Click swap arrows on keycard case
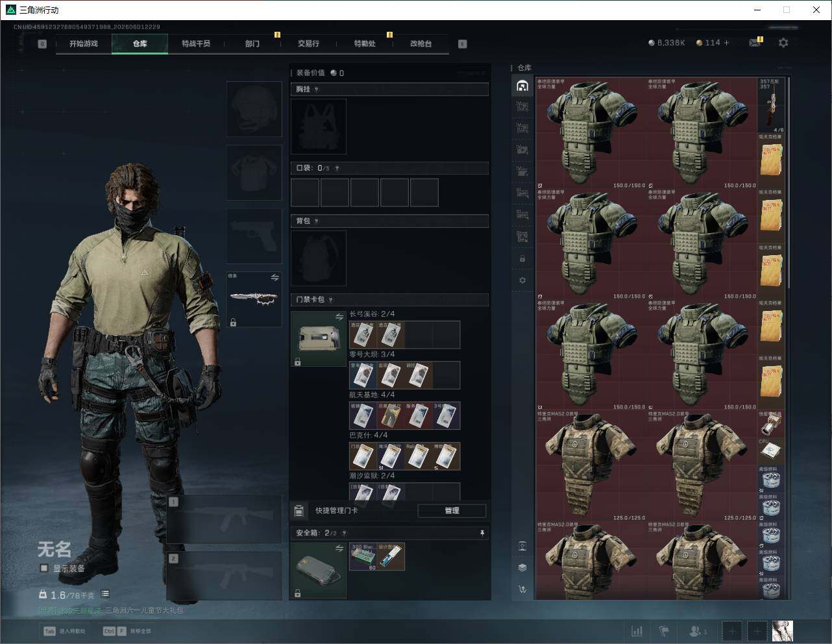The image size is (832, 644). [x=339, y=317]
